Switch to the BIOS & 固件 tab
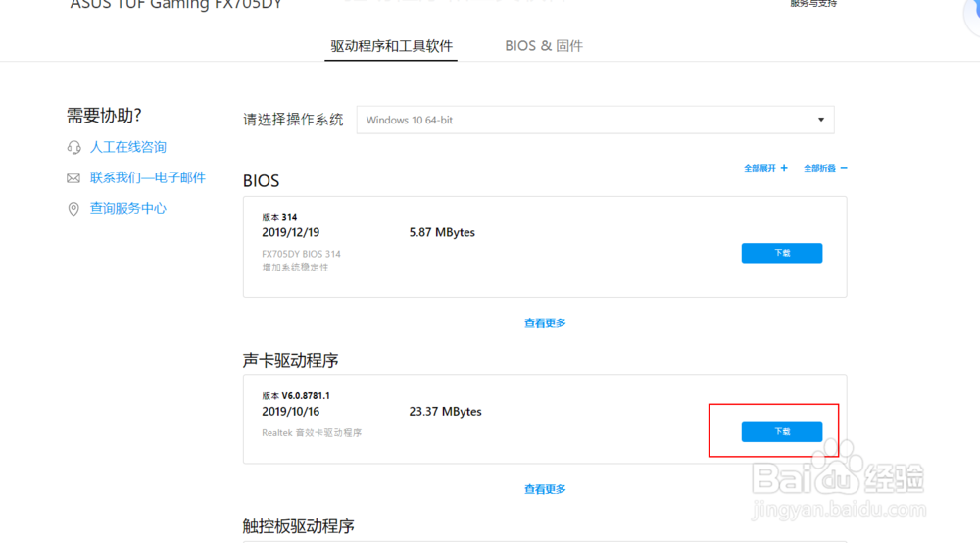Viewport: 980px width, 543px height. point(544,46)
